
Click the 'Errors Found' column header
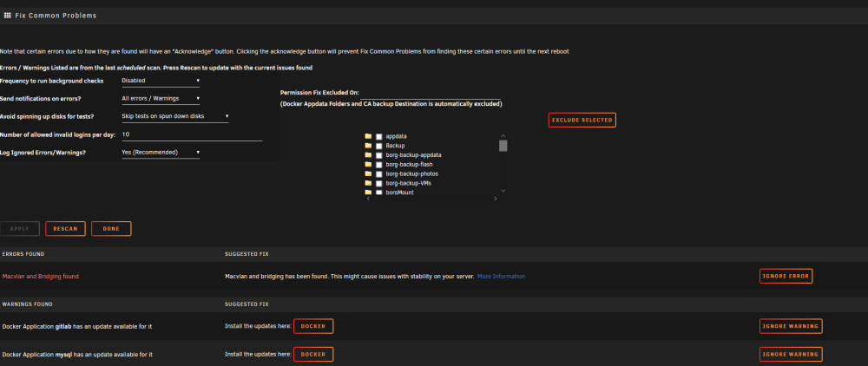[23, 254]
